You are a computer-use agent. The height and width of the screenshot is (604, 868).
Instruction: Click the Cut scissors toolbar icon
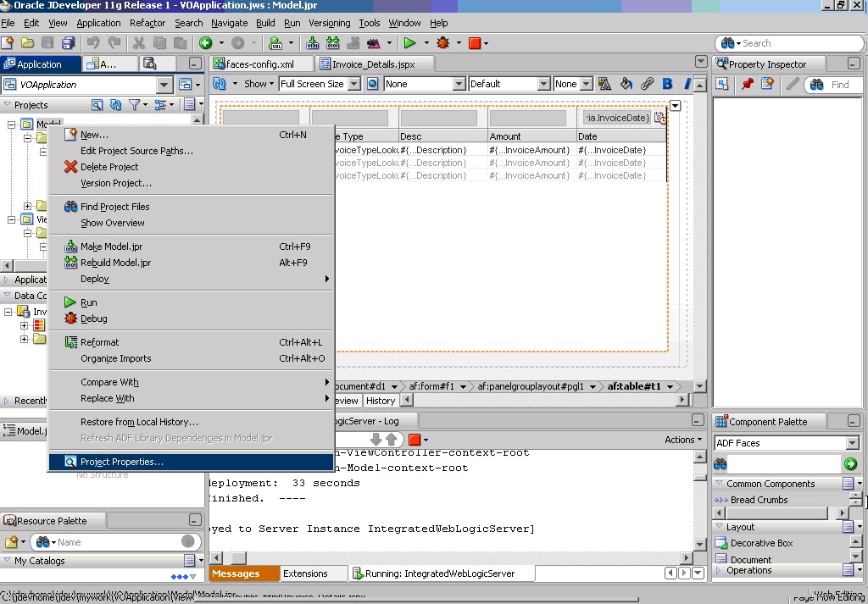[x=139, y=42]
